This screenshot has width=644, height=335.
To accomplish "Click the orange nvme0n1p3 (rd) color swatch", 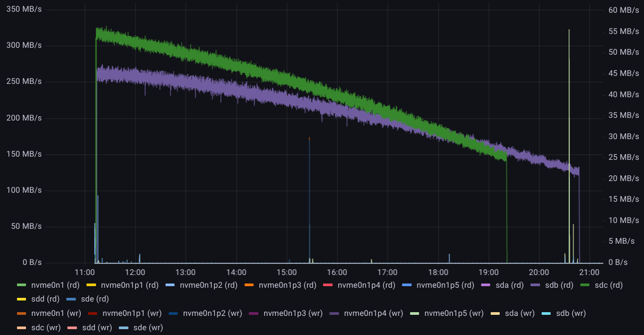I will [x=249, y=285].
